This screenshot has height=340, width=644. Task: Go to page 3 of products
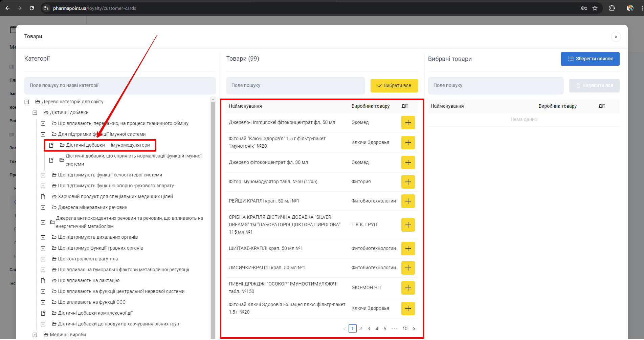[x=369, y=329]
